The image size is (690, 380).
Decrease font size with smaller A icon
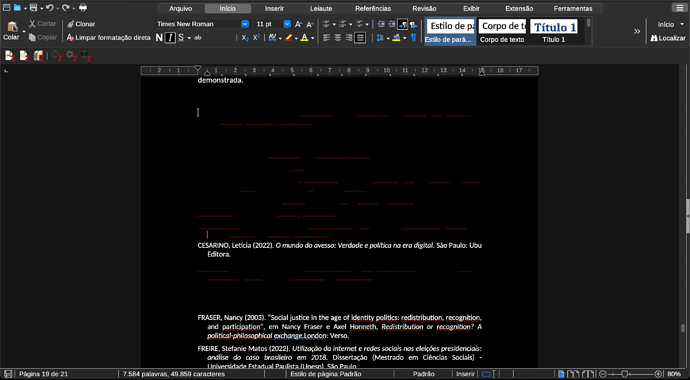310,24
